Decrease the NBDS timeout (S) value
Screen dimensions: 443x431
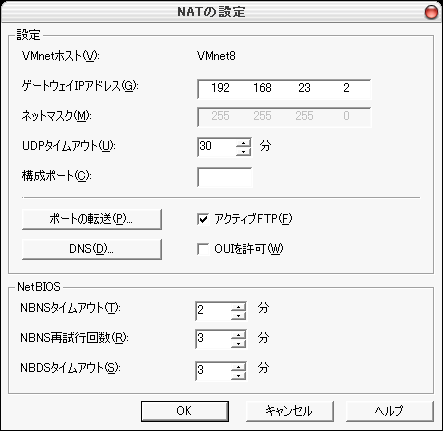point(238,375)
